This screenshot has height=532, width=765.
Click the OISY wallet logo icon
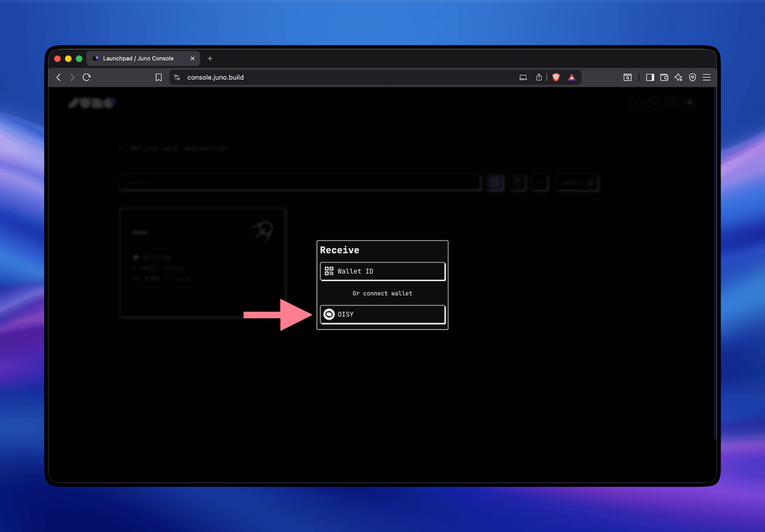[x=328, y=314]
